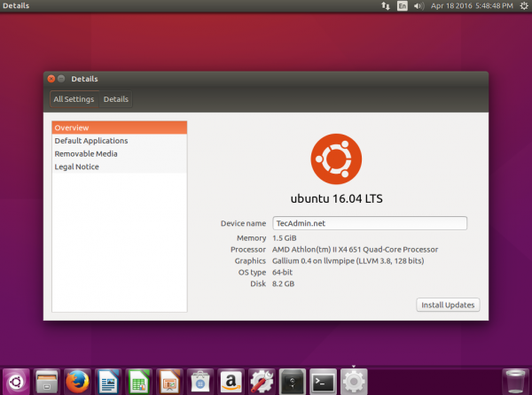The image size is (532, 395).
Task: Open the Amazon launcher icon
Action: [231, 381]
